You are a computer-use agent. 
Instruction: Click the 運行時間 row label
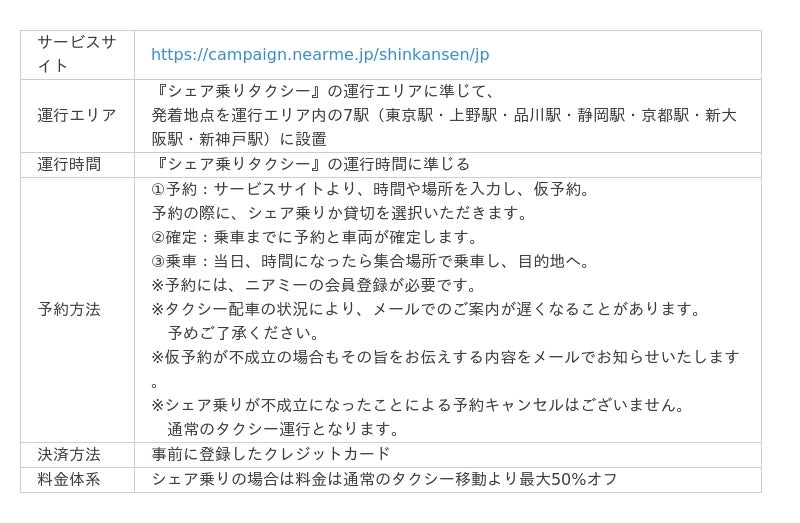coord(69,164)
